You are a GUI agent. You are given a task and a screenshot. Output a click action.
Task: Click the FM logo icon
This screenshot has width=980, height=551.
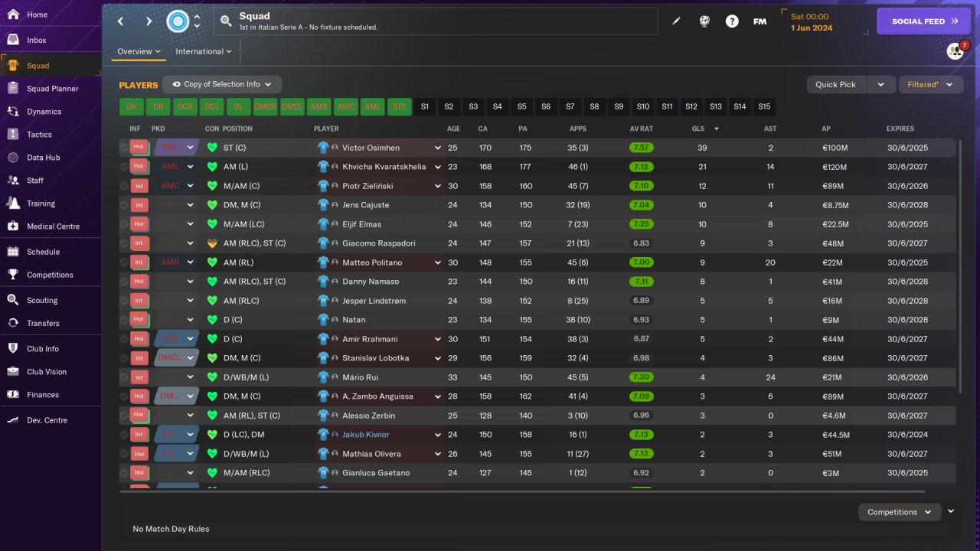pos(759,21)
